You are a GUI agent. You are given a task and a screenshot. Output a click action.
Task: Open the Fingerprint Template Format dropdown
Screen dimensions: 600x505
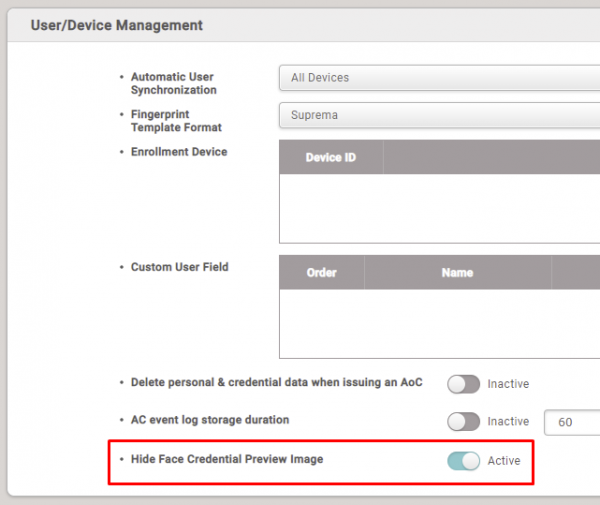coord(438,115)
